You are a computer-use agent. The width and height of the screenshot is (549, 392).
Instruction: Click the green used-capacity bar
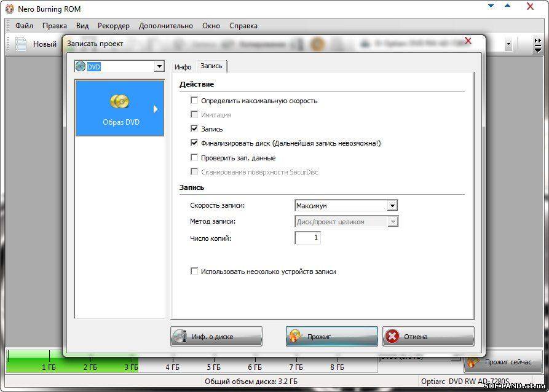(73, 361)
